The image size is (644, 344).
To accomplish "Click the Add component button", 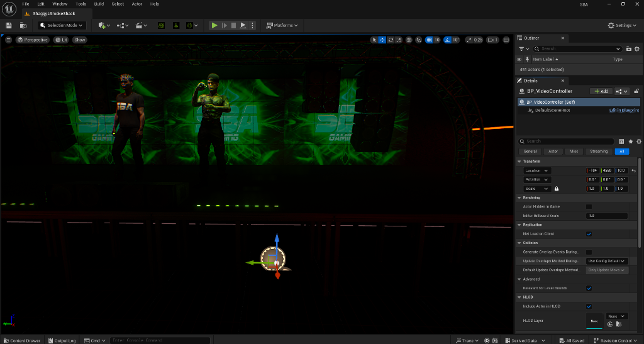I will coord(601,91).
